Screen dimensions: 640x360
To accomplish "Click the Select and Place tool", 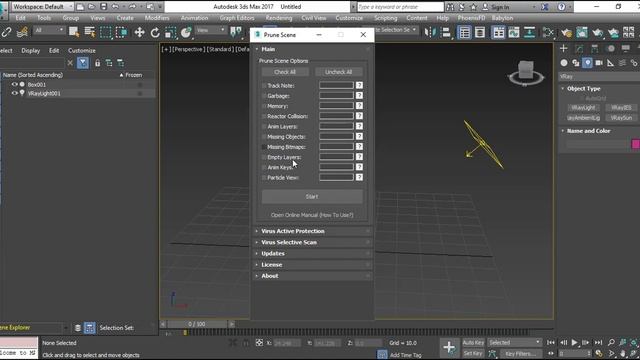I will 186,32.
